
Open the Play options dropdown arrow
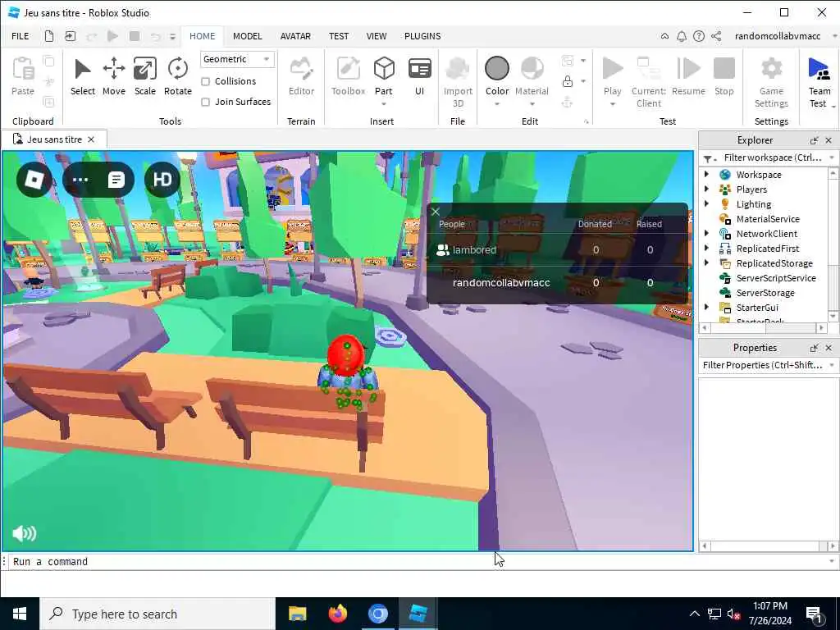[x=612, y=104]
